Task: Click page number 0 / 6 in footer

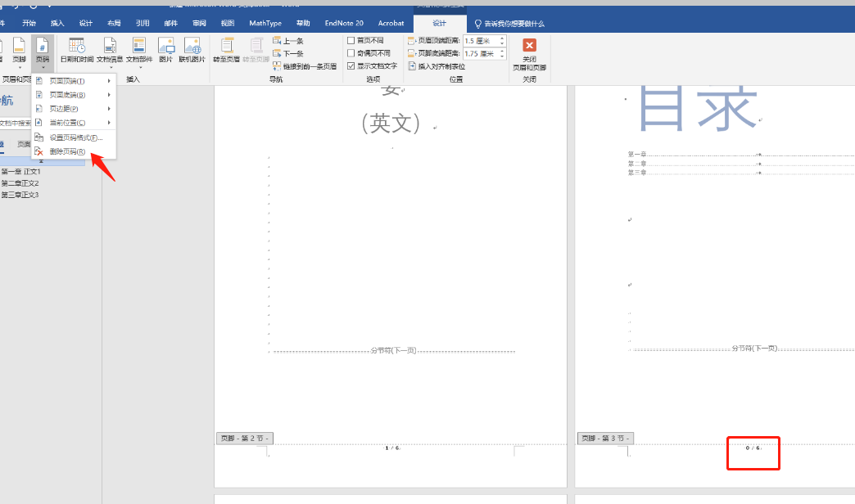Action: (753, 448)
